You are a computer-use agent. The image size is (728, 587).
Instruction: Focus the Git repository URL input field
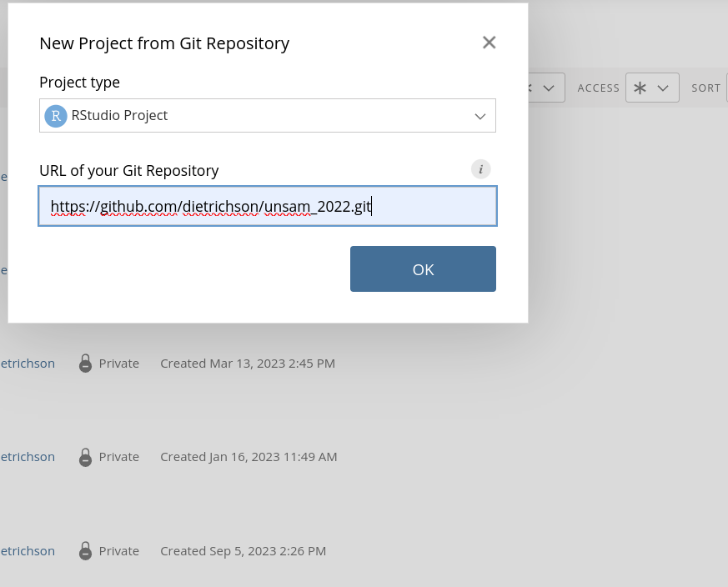tap(267, 206)
